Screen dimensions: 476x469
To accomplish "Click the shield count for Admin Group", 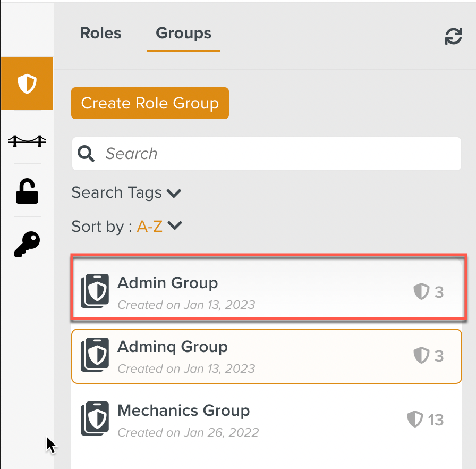I will click(x=428, y=292).
